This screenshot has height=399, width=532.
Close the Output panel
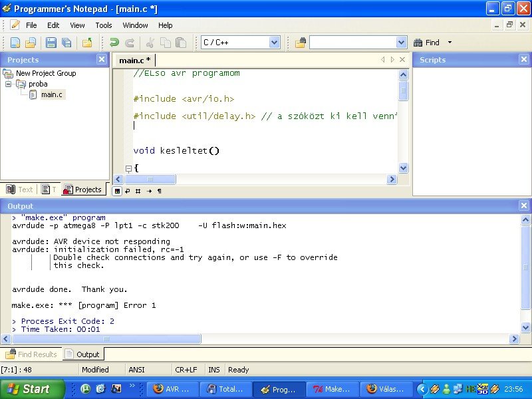[x=524, y=205]
